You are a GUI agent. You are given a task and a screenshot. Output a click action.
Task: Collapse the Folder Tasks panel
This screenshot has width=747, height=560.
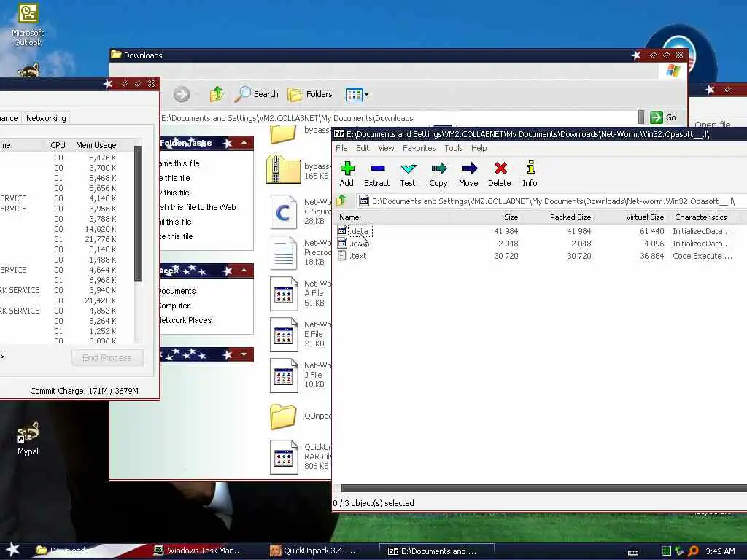point(244,143)
